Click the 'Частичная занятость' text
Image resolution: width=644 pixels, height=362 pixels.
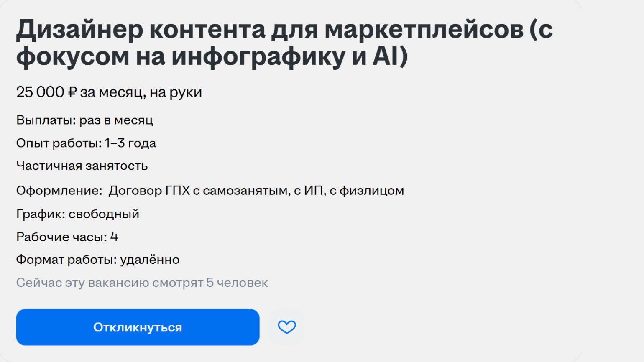[82, 166]
